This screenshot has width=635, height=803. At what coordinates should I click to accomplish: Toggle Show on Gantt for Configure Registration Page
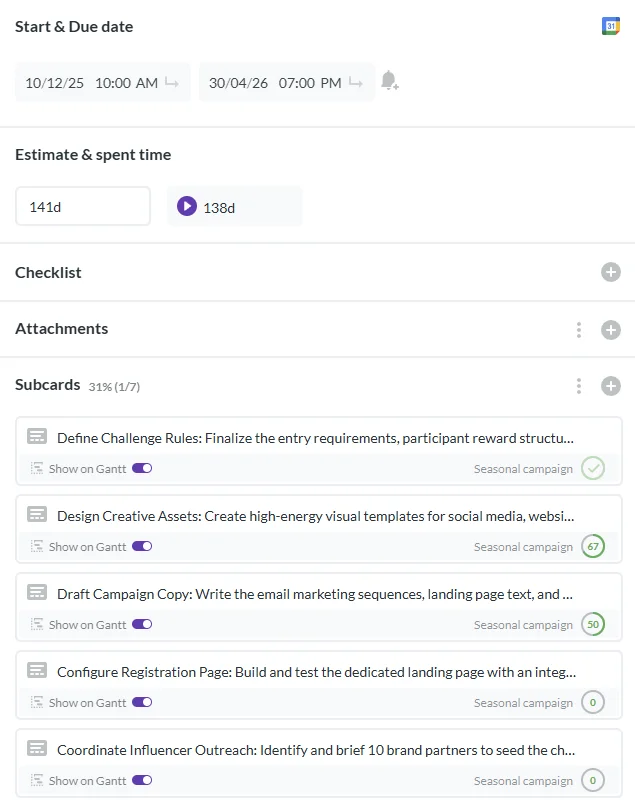(x=142, y=702)
